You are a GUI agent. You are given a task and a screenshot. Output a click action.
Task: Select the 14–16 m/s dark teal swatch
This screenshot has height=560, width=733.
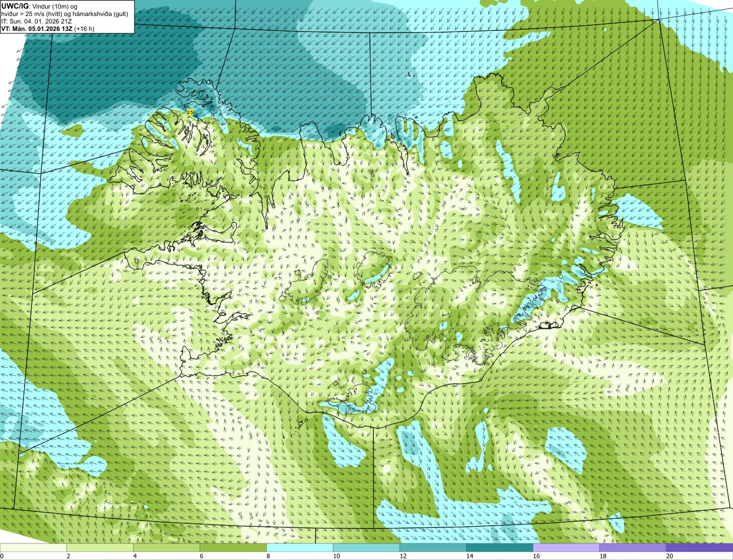pos(500,547)
